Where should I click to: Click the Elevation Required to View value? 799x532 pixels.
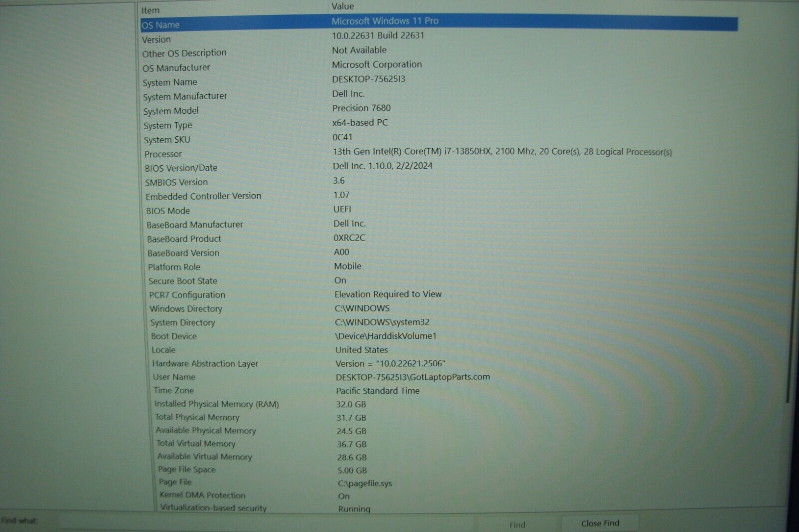click(x=388, y=294)
